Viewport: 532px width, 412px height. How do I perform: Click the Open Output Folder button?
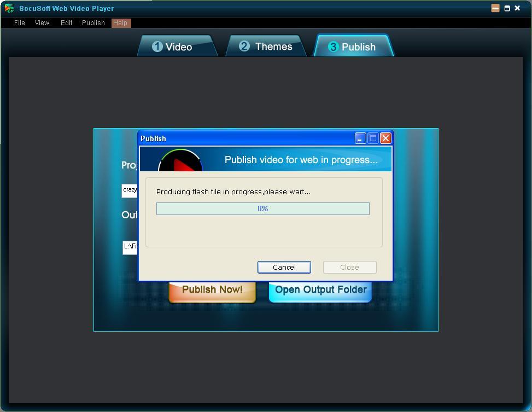[x=320, y=289]
